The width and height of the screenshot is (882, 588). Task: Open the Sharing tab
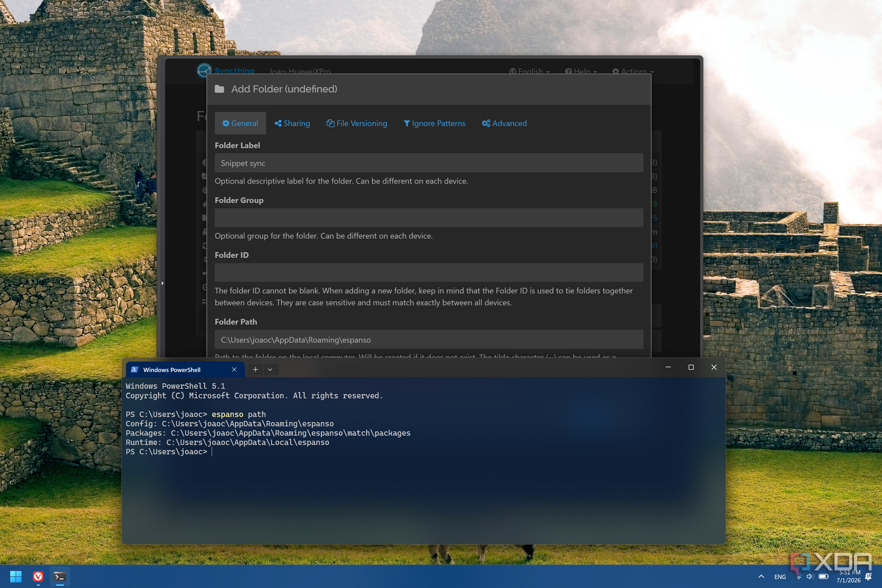pos(292,123)
